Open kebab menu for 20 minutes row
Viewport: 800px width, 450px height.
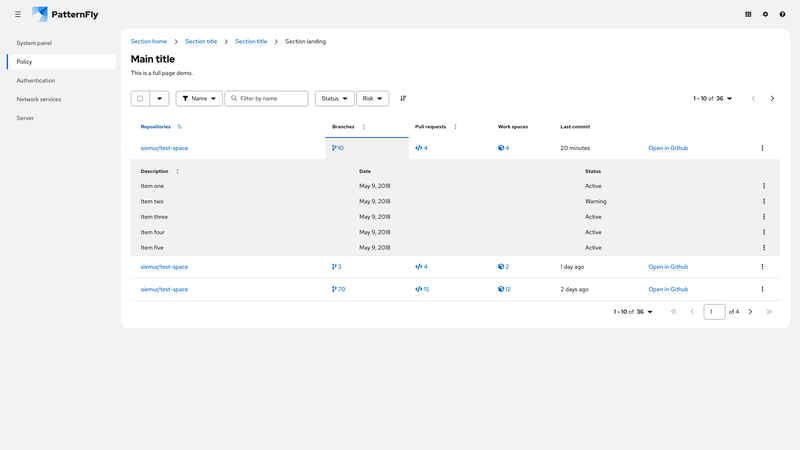762,148
